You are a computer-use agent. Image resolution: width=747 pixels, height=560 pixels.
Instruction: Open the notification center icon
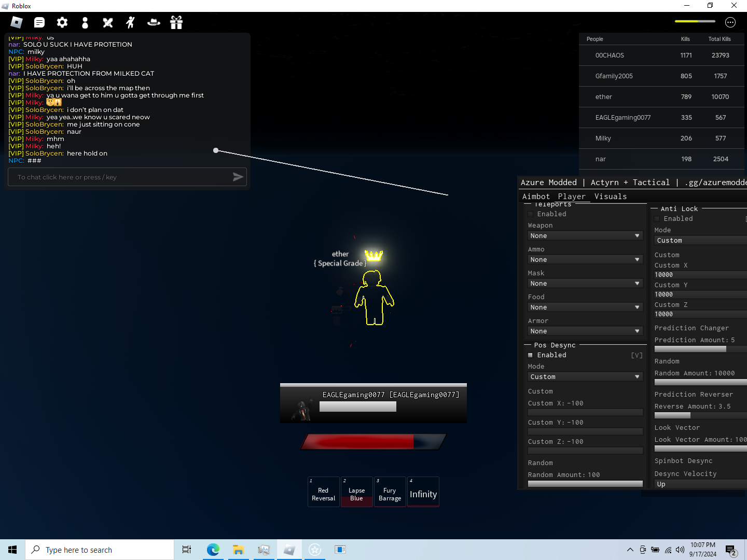tap(731, 550)
